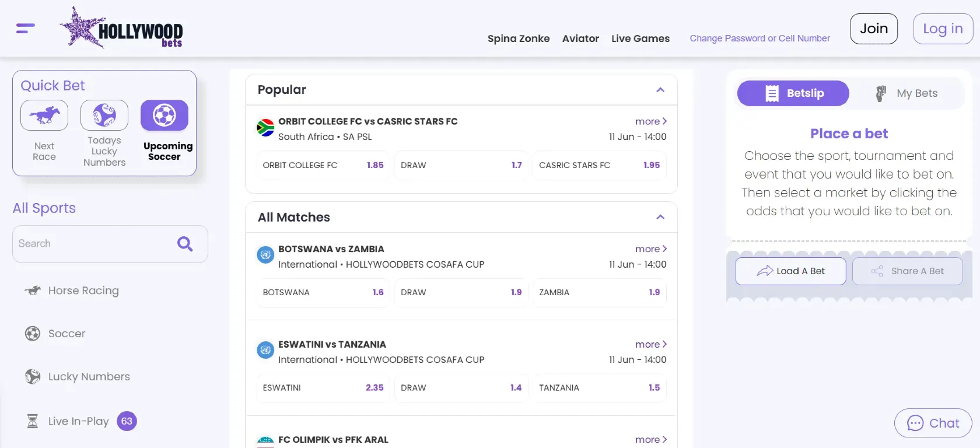Click ORBIT COLLEGE FC vs CASRIC STARS FC title

coord(368,121)
